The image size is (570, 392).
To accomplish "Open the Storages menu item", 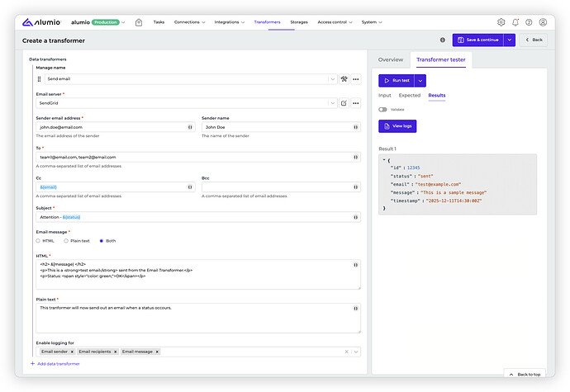I will click(x=298, y=22).
